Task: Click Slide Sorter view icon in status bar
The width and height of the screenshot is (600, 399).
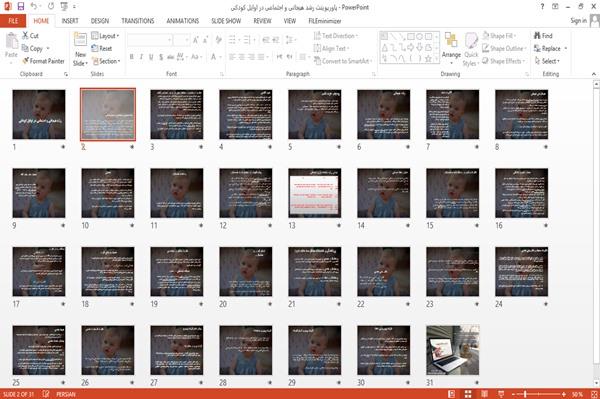Action: 468,394
